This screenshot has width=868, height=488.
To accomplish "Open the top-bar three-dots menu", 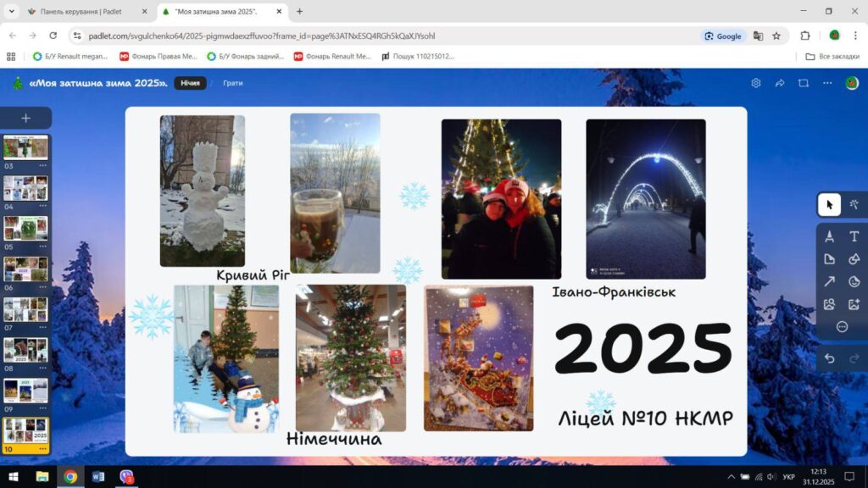I will [x=827, y=83].
